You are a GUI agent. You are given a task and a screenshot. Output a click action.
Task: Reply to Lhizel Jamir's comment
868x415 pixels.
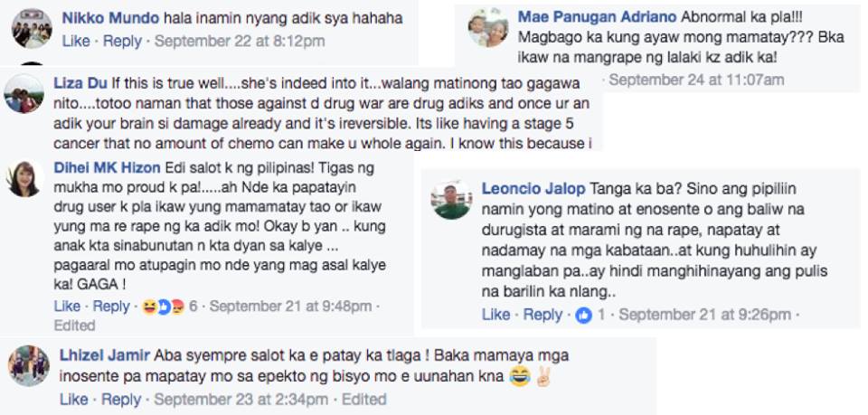coord(121,399)
